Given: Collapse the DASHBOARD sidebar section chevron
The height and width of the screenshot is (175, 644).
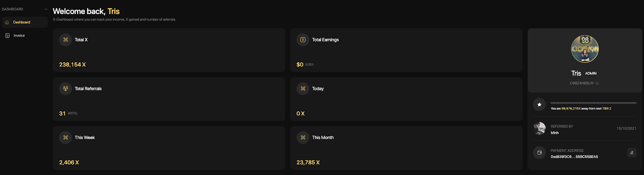Looking at the screenshot, I should coord(45,9).
